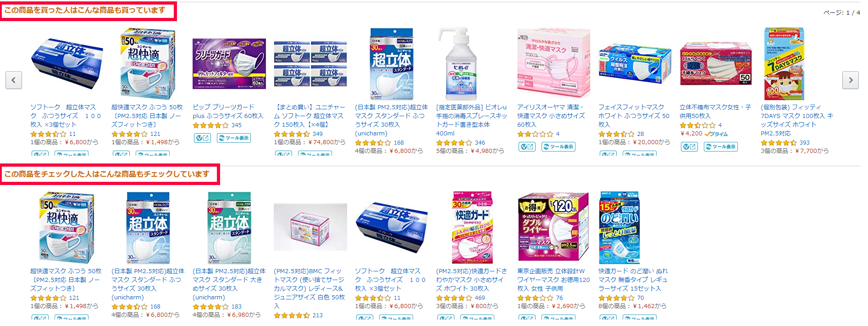Click プライム badge under 立体不織布マスク
This screenshot has width=868, height=326.
click(x=716, y=134)
